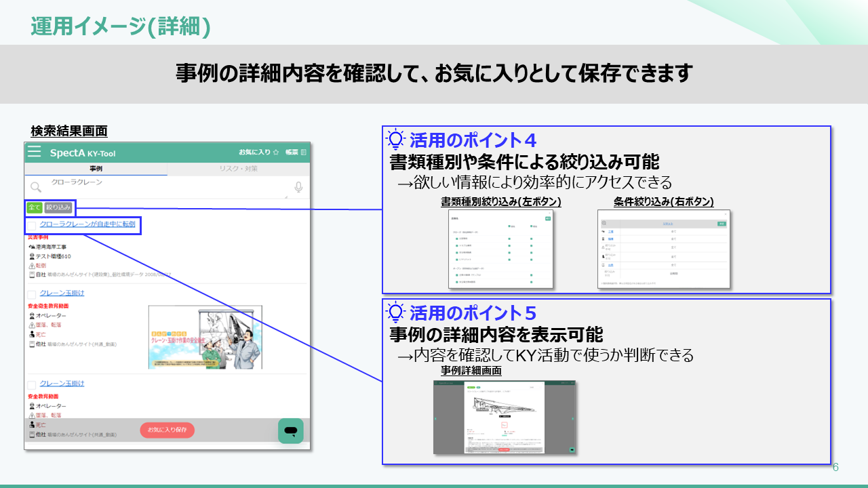
Task: Switch to the リスク・対策 tab
Action: click(238, 169)
